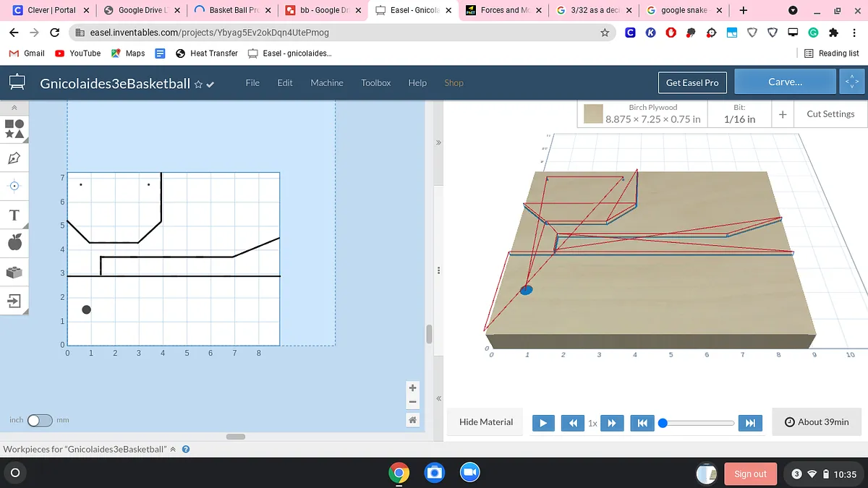Collapse the left tool sidebar

(14, 108)
